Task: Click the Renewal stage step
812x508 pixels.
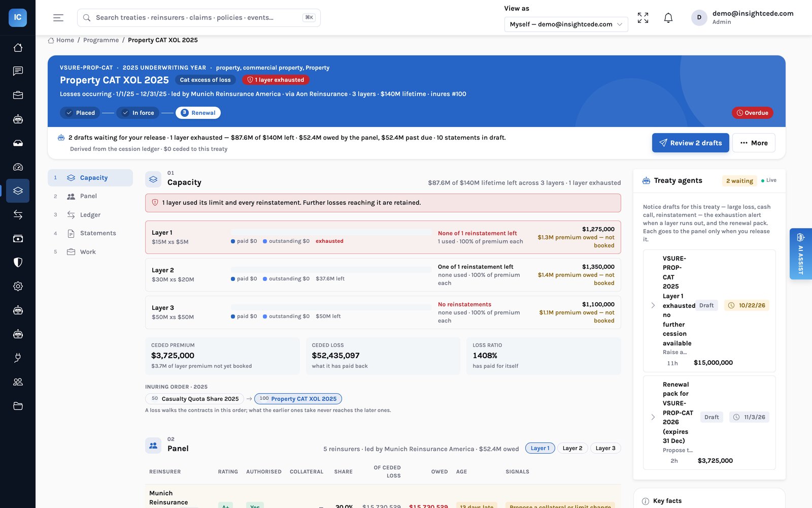Action: pyautogui.click(x=198, y=113)
